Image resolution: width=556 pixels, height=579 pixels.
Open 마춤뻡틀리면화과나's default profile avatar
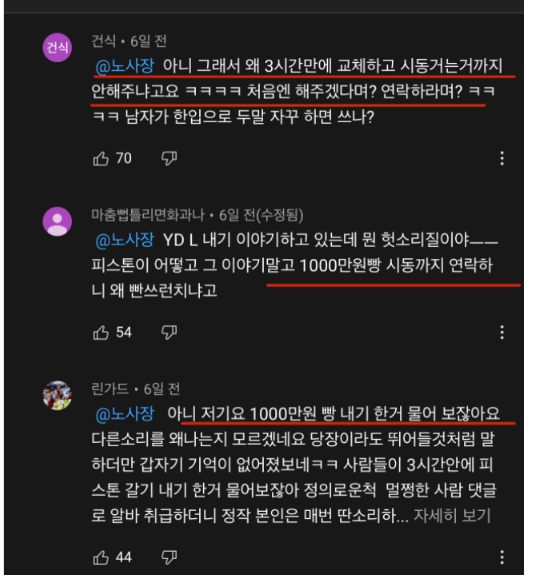[x=57, y=221]
